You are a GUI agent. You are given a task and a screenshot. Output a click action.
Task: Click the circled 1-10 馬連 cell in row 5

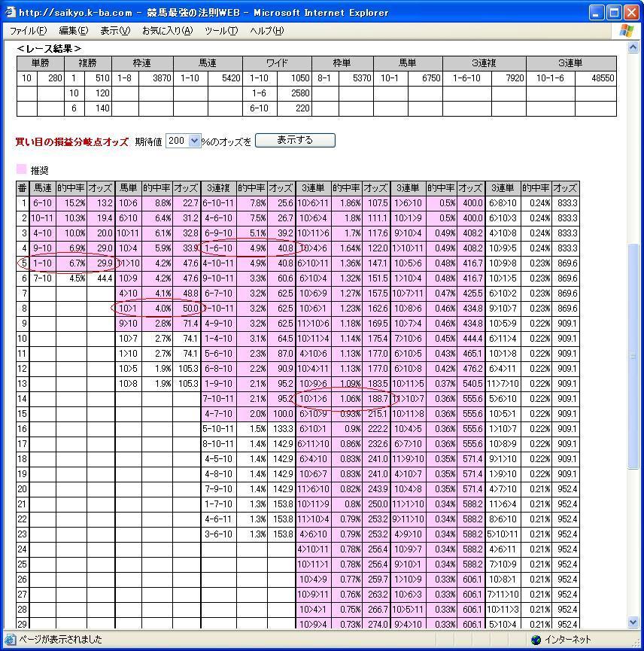42,263
